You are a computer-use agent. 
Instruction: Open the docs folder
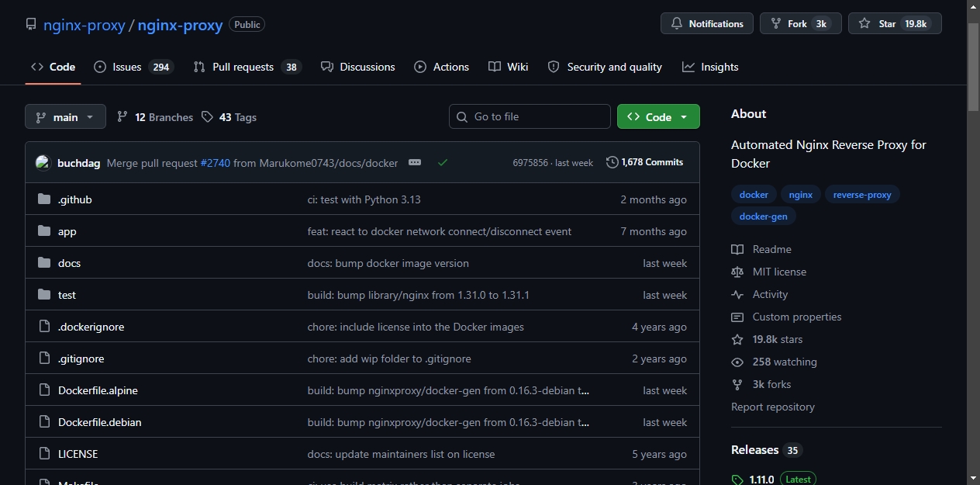69,263
